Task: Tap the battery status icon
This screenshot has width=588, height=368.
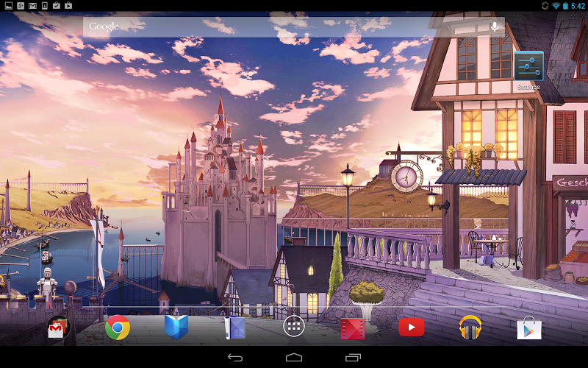Action: (x=565, y=6)
